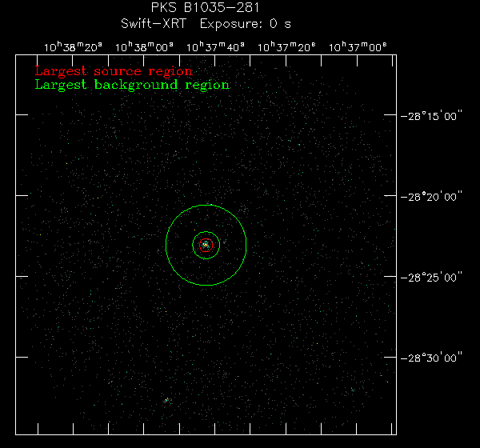Click the title text PKS B1035-281
Viewport: 480px width, 448px height.
pyautogui.click(x=205, y=7)
